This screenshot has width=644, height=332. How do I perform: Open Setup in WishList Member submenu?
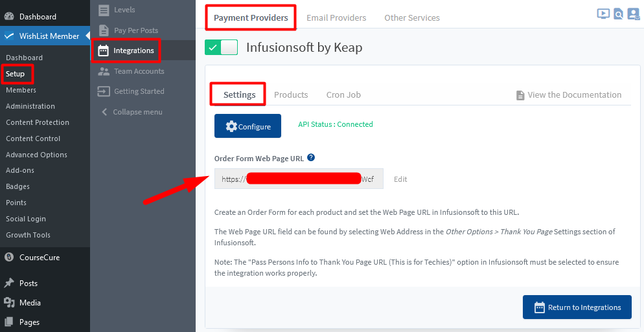tap(15, 74)
